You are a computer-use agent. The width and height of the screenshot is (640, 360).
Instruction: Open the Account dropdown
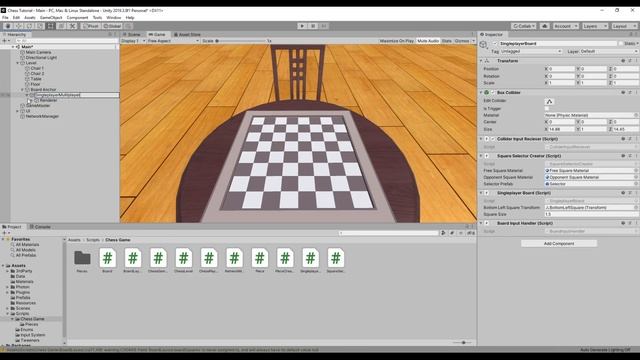point(565,26)
